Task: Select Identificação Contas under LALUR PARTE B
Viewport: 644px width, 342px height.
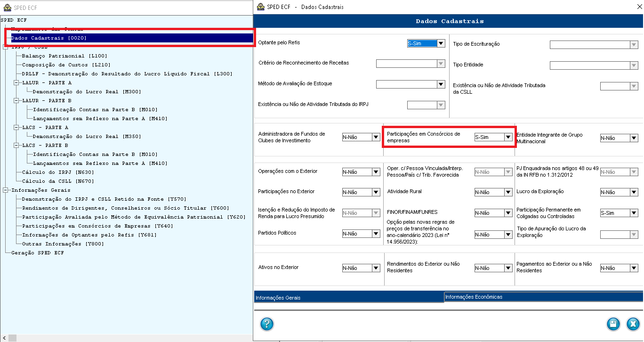Action: click(95, 109)
